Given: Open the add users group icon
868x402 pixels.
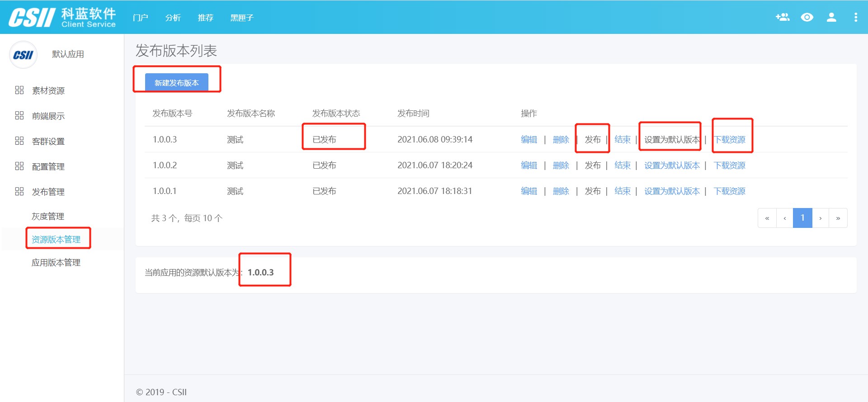Looking at the screenshot, I should tap(783, 17).
